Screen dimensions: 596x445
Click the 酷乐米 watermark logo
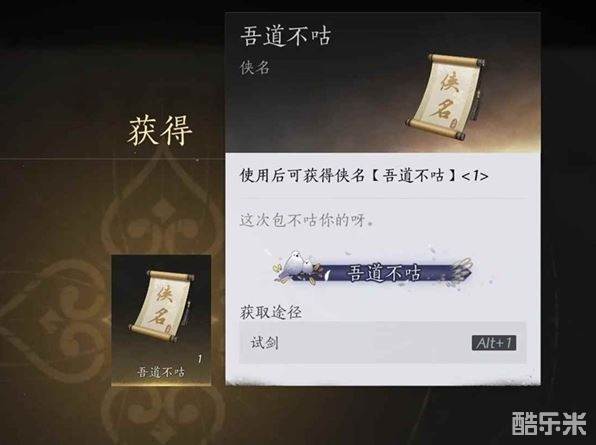(549, 423)
